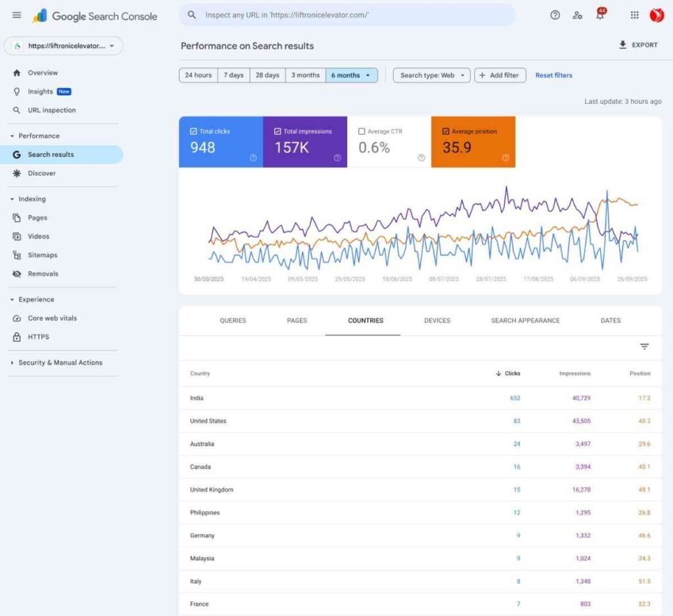
Task: Click the Export button
Action: point(638,45)
